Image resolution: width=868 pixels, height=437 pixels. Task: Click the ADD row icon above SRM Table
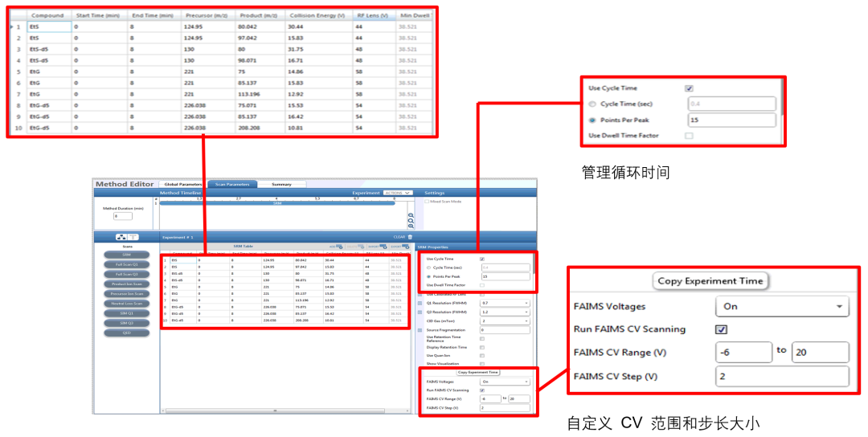(x=339, y=247)
